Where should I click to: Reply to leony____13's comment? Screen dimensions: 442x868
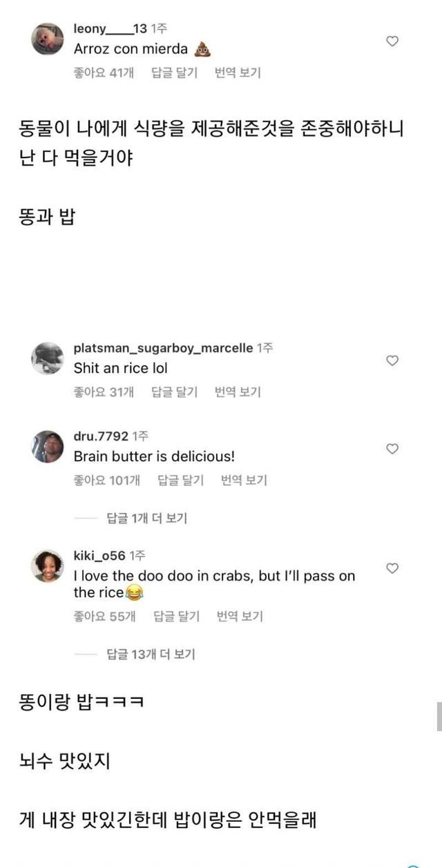pos(174,73)
